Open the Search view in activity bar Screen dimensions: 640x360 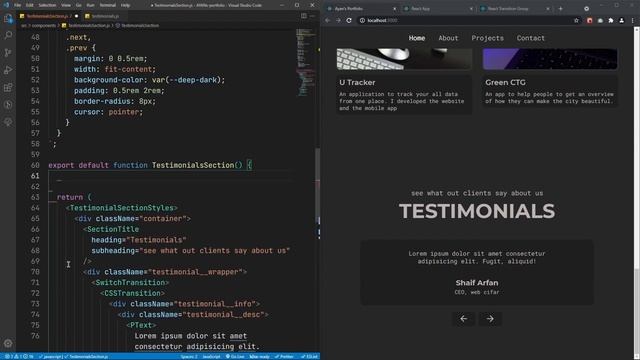point(8,36)
